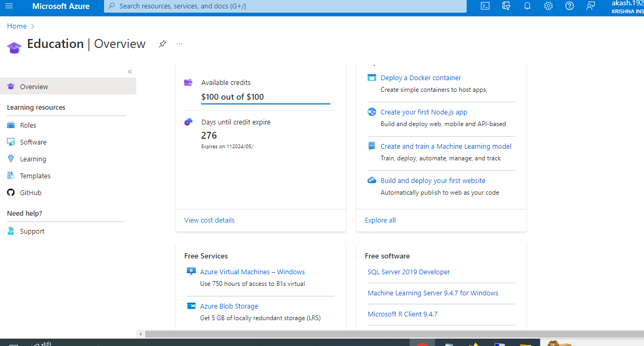
Task: Open Build and deploy your first website
Action: point(433,180)
